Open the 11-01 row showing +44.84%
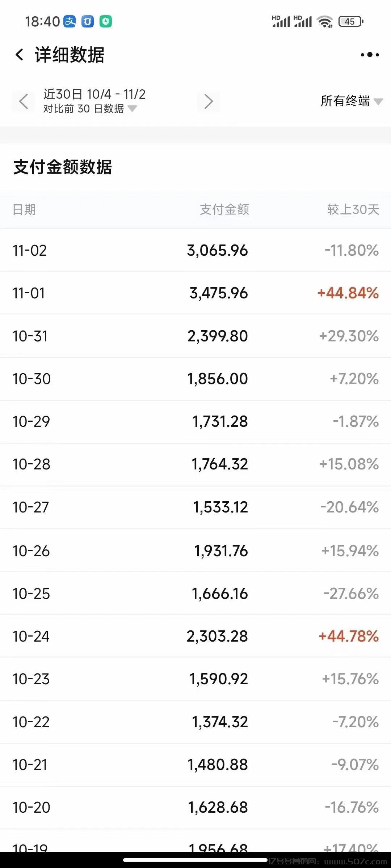 [x=195, y=293]
